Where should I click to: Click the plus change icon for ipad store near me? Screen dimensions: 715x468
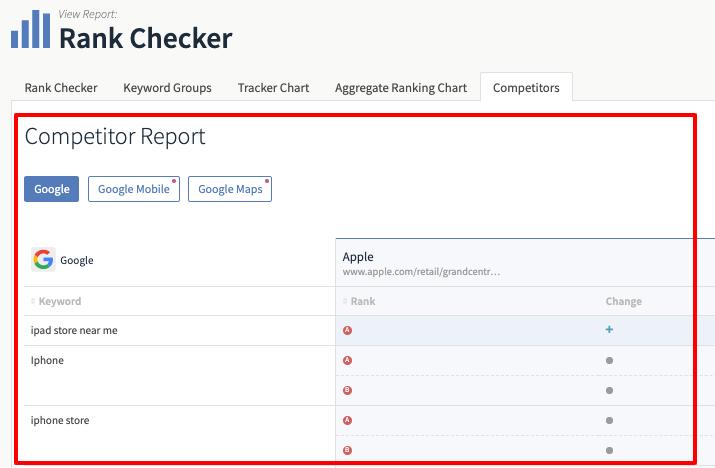609,329
